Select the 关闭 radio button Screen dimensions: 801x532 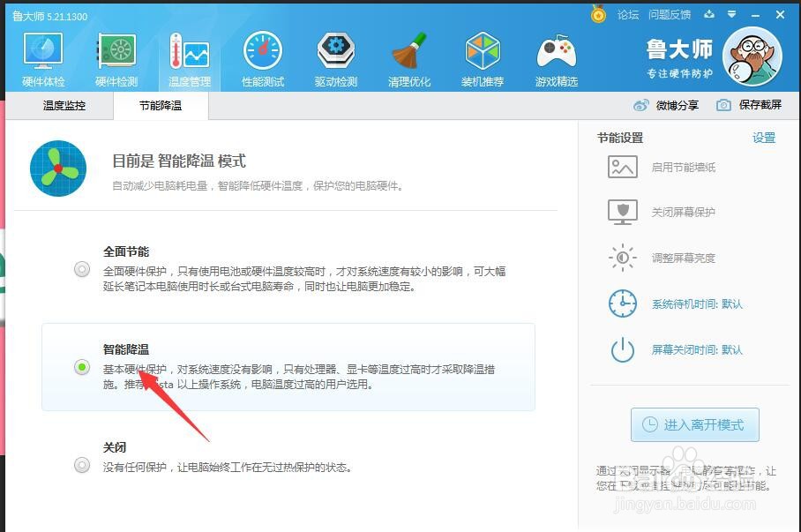point(82,465)
